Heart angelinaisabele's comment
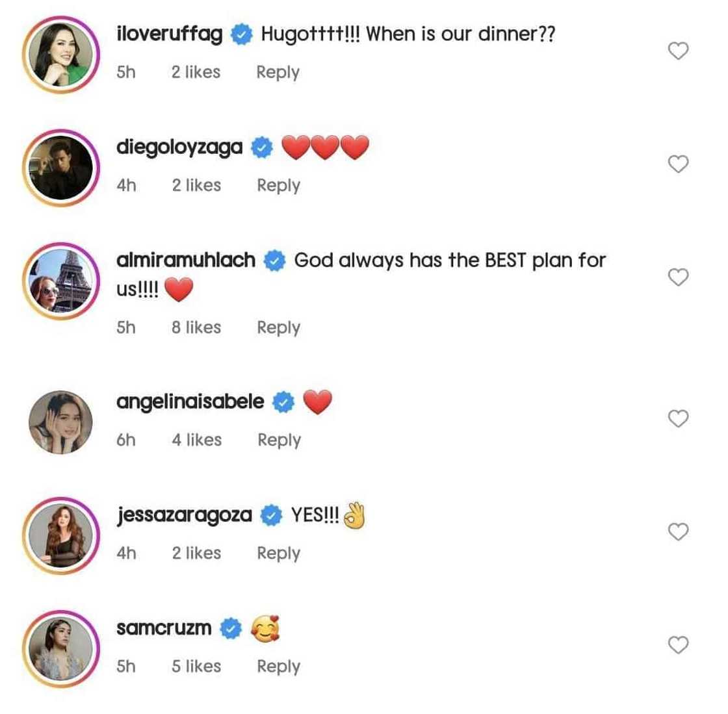The width and height of the screenshot is (728, 714). coord(678,418)
